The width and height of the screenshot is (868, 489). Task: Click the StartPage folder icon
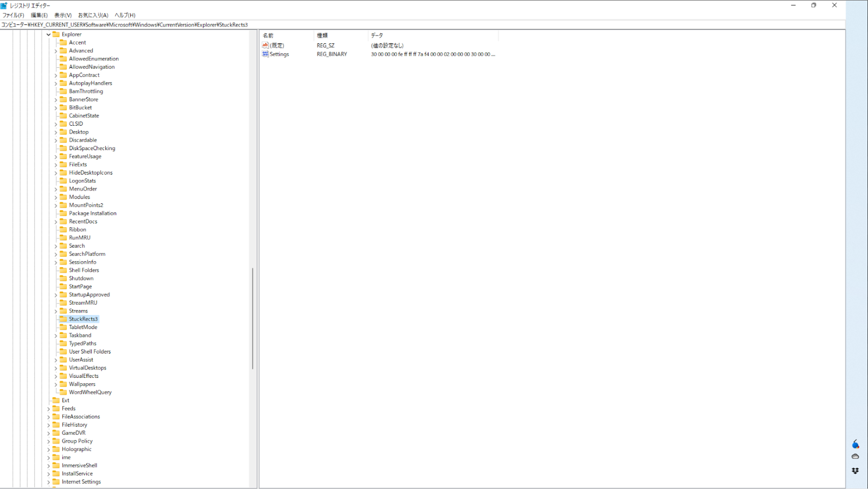click(63, 286)
